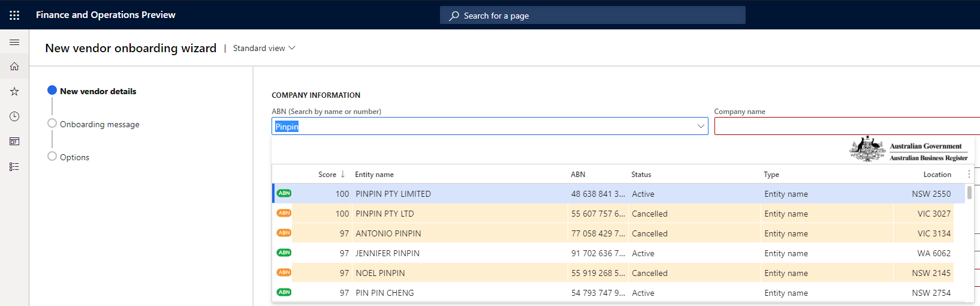The width and height of the screenshot is (980, 306).
Task: Click ABN cell 55 607 757 6...
Action: pos(598,214)
